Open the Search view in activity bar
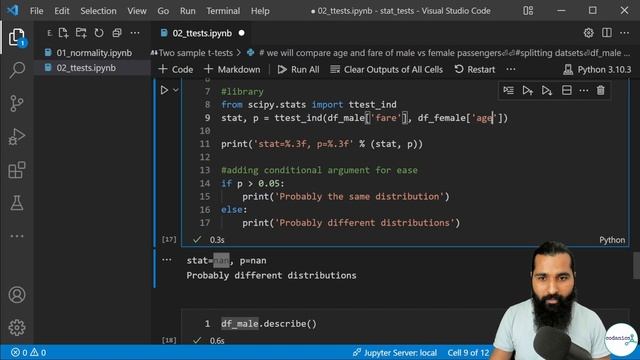Image resolution: width=640 pixels, height=360 pixels. click(x=17, y=70)
